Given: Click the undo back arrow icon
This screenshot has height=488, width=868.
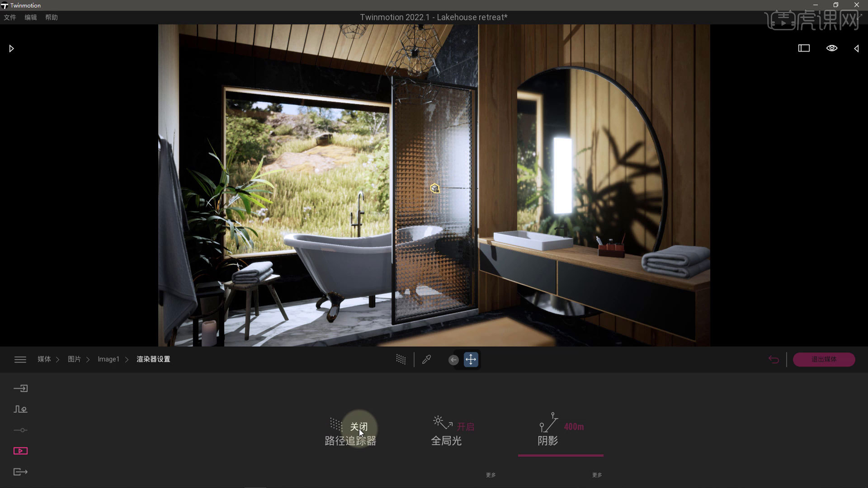Looking at the screenshot, I should coord(774,360).
